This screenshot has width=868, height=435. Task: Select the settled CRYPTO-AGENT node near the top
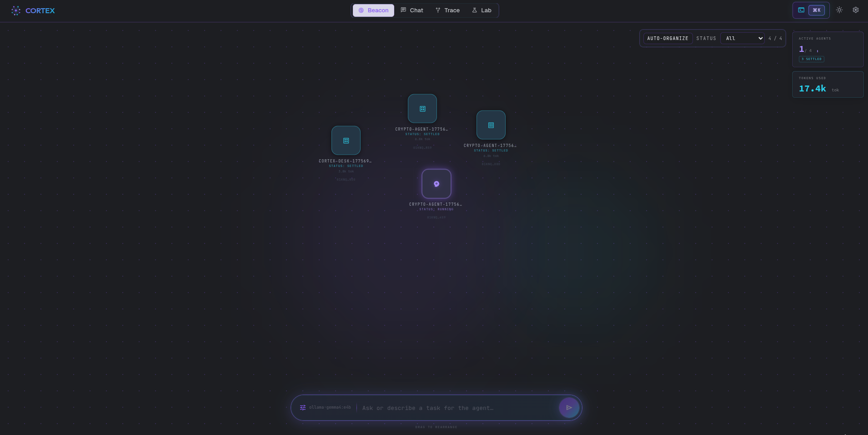point(422,108)
